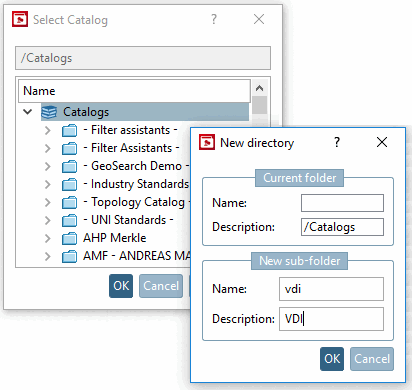The height and width of the screenshot is (390, 412).
Task: Click the help question mark in New directory
Action: coord(337,143)
